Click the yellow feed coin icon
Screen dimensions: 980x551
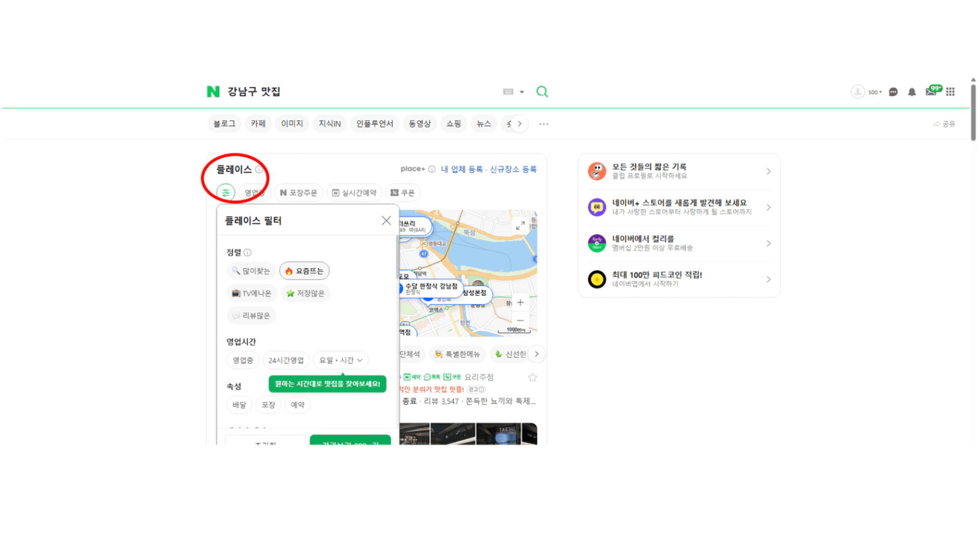597,280
